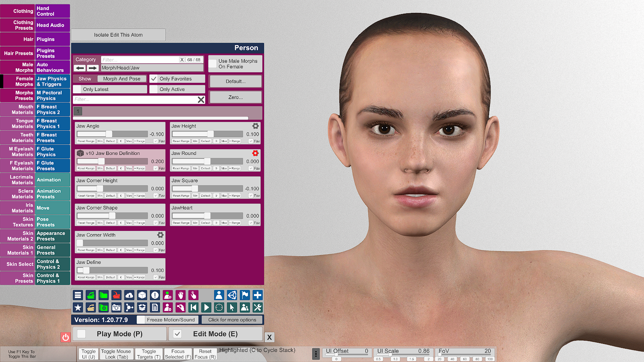Image resolution: width=644 pixels, height=362 pixels.
Task: Click the play triangle icon
Action: pyautogui.click(x=206, y=308)
